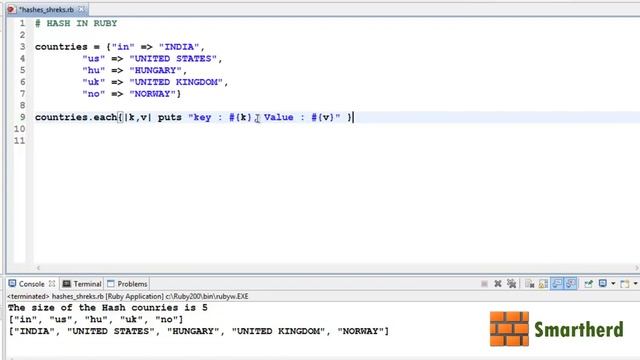Image resolution: width=640 pixels, height=360 pixels.
Task: Click the Problems tab icon
Action: (111, 284)
